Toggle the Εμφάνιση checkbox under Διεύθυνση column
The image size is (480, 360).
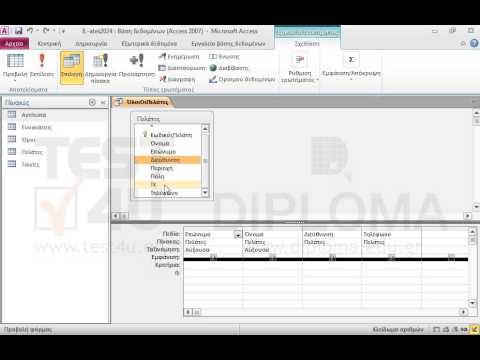tap(332, 257)
